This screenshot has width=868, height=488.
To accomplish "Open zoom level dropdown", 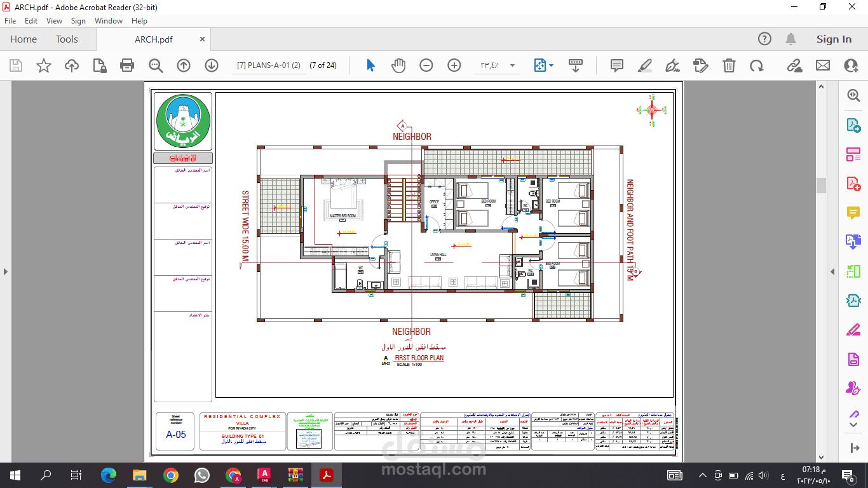I will click(512, 65).
